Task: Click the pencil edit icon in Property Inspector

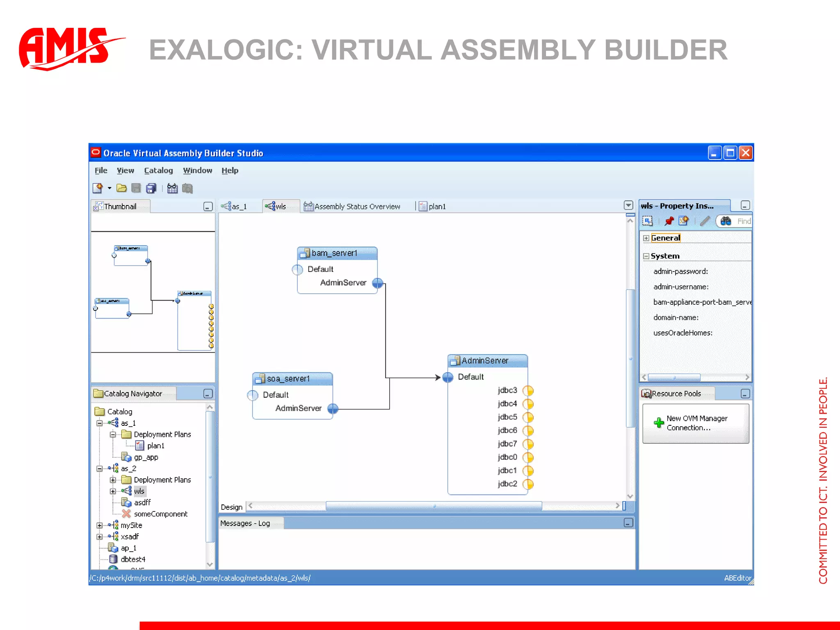Action: [705, 221]
